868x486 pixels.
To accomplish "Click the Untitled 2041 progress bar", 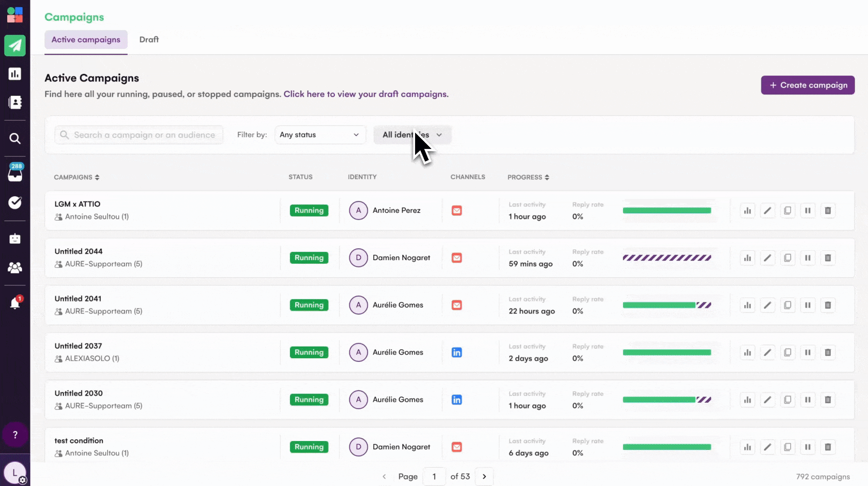I will point(667,305).
